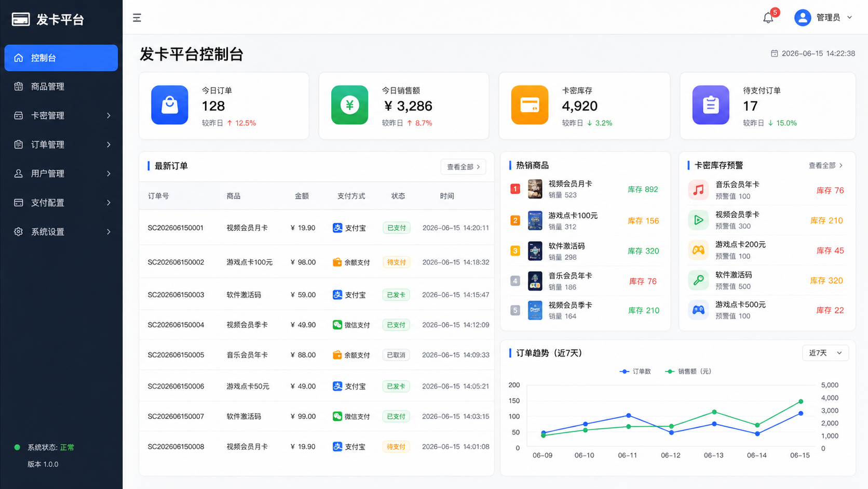Expand the 支付配置 submenu chevron
868x489 pixels.
pos(108,203)
